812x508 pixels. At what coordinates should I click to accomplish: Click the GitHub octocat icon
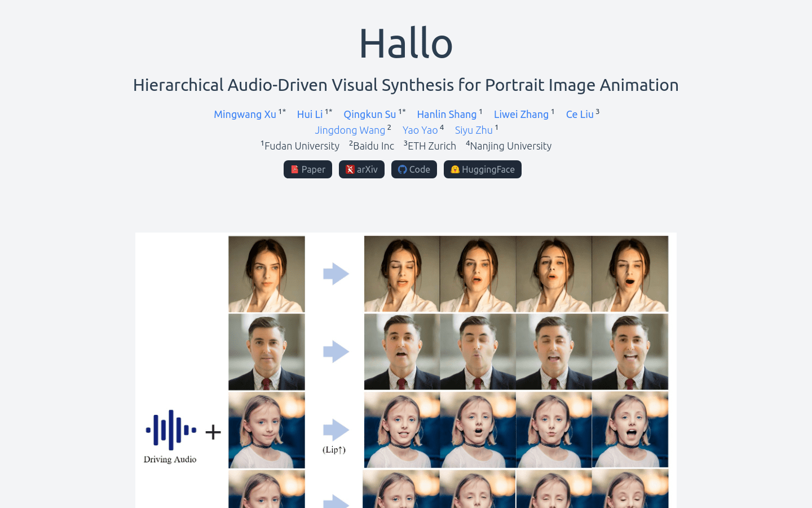coord(402,169)
